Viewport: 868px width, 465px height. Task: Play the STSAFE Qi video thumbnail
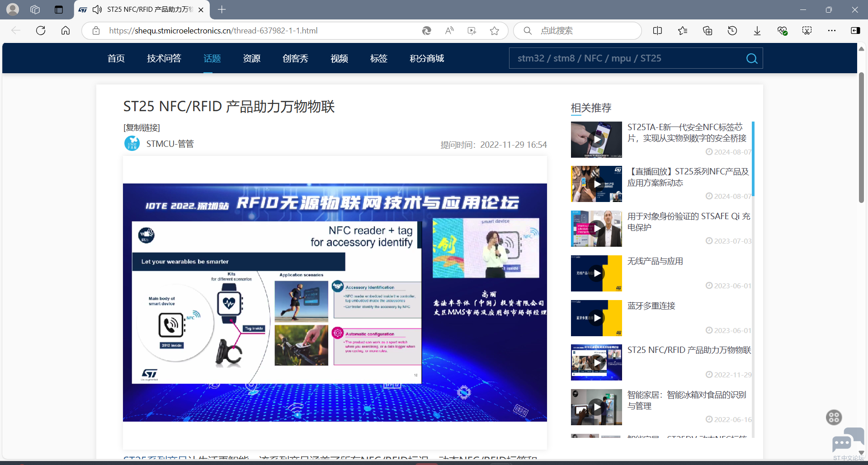[596, 229]
